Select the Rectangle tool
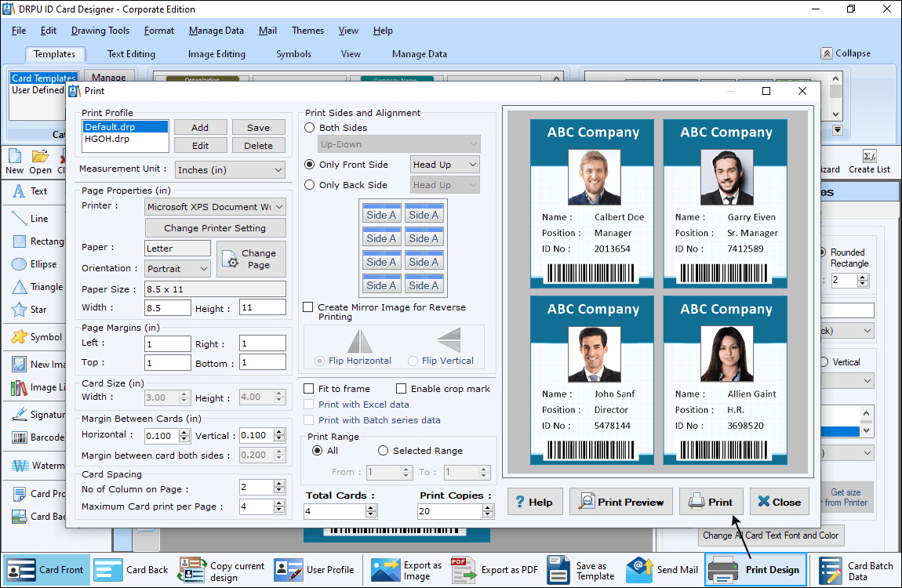The image size is (902, 588). click(38, 241)
